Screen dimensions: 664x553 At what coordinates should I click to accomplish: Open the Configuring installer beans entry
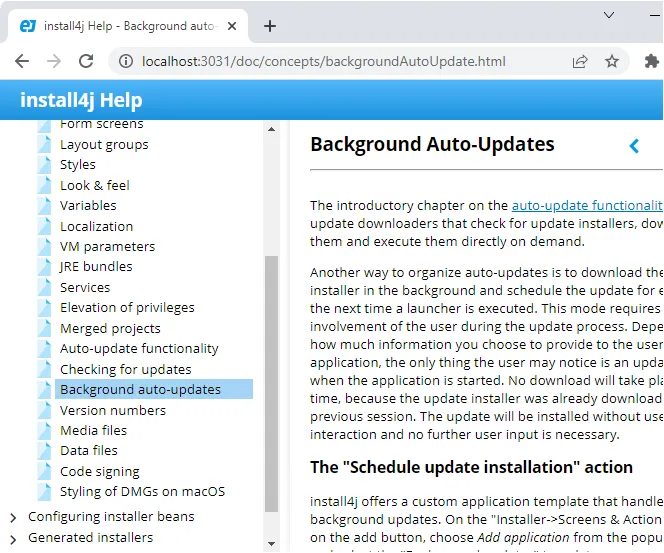tap(111, 516)
